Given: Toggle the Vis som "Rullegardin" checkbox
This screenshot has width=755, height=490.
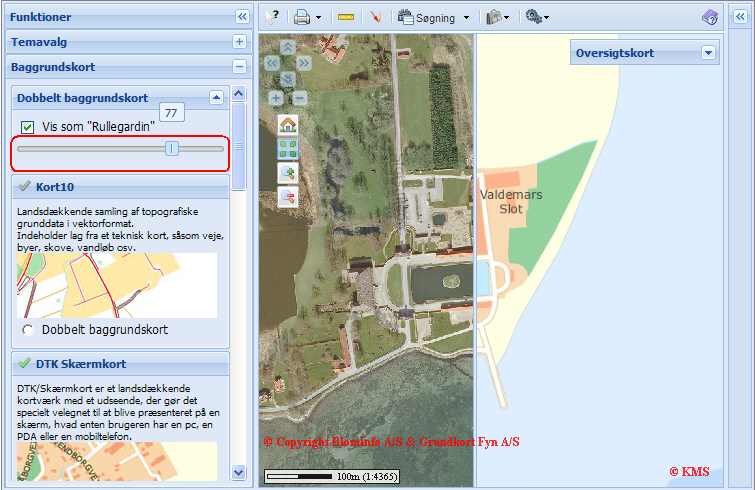Looking at the screenshot, I should [x=27, y=127].
